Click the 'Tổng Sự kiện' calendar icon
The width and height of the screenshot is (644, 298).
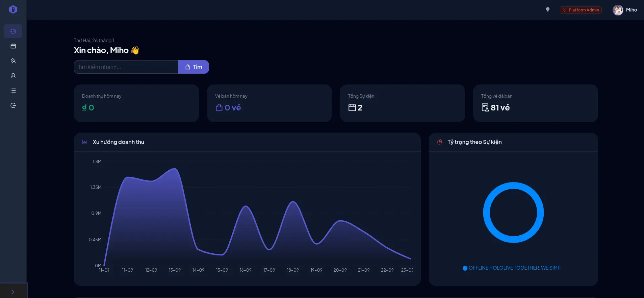click(352, 107)
